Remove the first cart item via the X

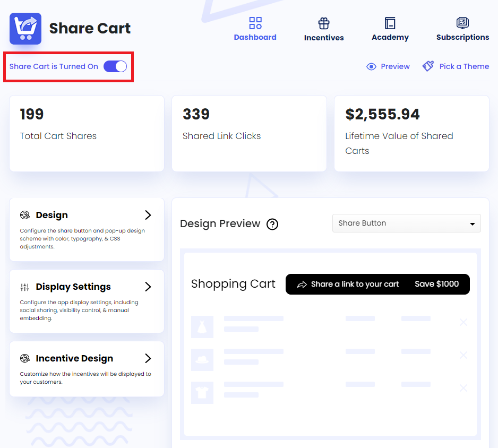point(463,322)
